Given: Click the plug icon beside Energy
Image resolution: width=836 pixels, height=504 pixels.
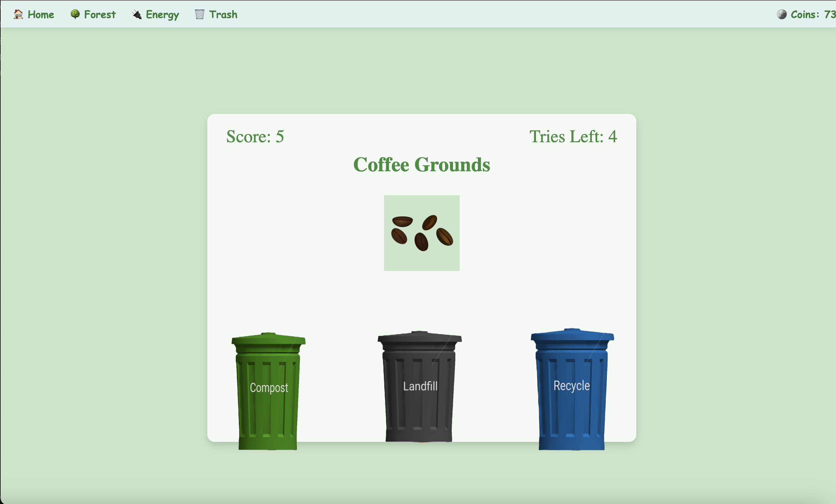Looking at the screenshot, I should click(137, 15).
